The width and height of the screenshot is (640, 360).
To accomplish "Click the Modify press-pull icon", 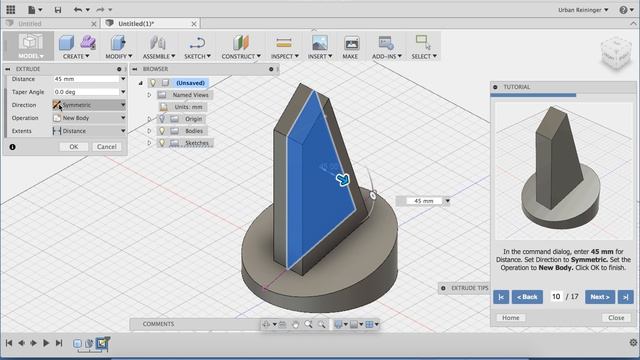I will (x=118, y=42).
